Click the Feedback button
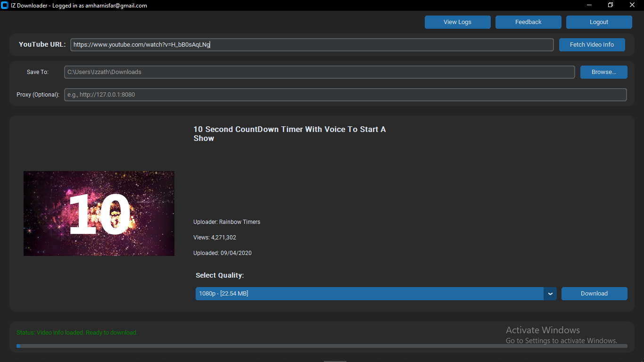Image resolution: width=644 pixels, height=362 pixels. pos(528,22)
